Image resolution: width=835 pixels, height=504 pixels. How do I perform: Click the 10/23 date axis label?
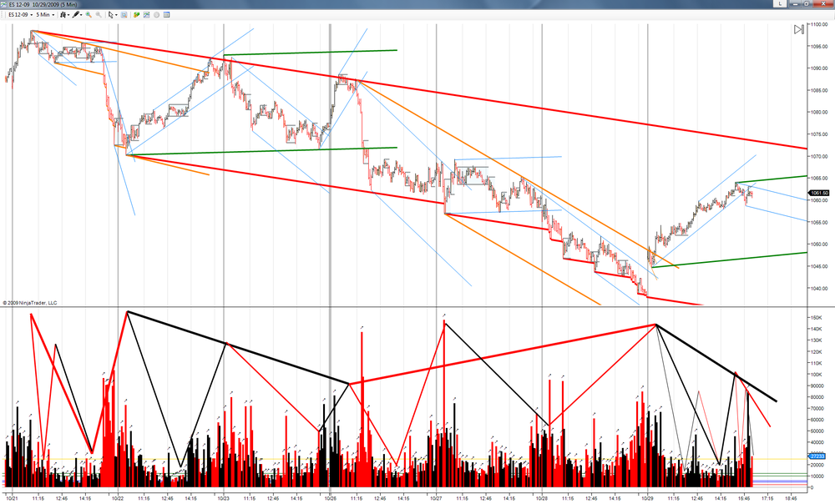(x=224, y=499)
